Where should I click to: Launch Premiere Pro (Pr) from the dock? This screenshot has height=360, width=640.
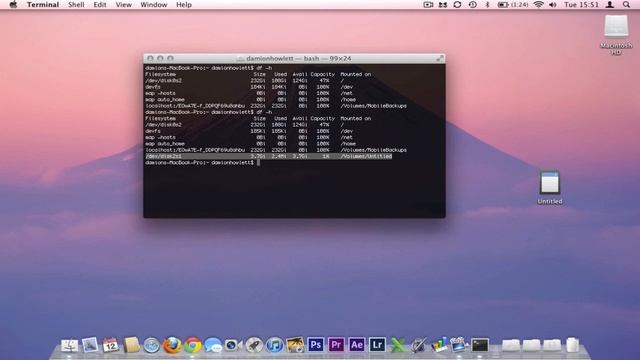click(x=336, y=345)
